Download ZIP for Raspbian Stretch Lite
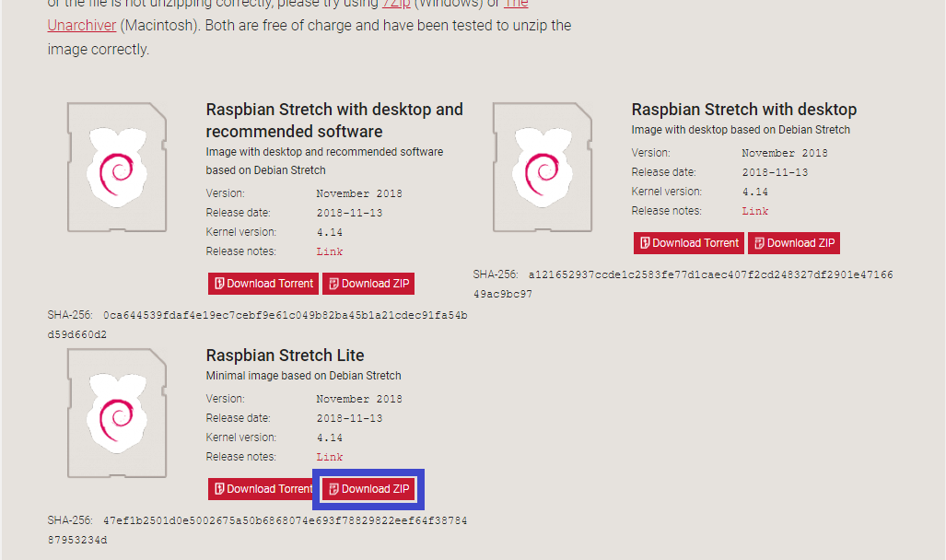This screenshot has width=946, height=560. 368,489
